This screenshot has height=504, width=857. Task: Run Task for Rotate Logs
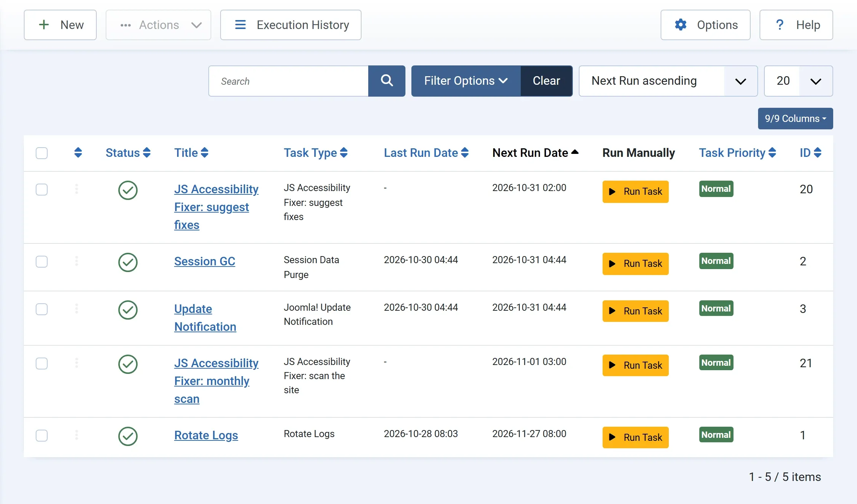click(635, 437)
